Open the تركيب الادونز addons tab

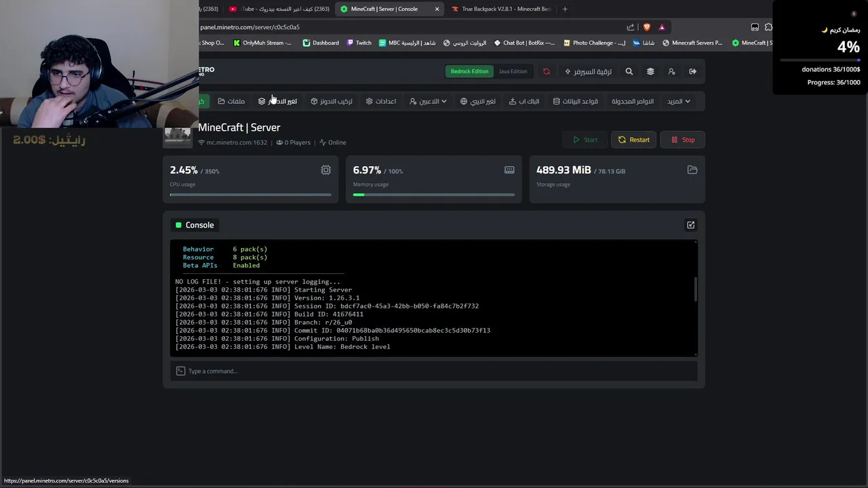332,101
